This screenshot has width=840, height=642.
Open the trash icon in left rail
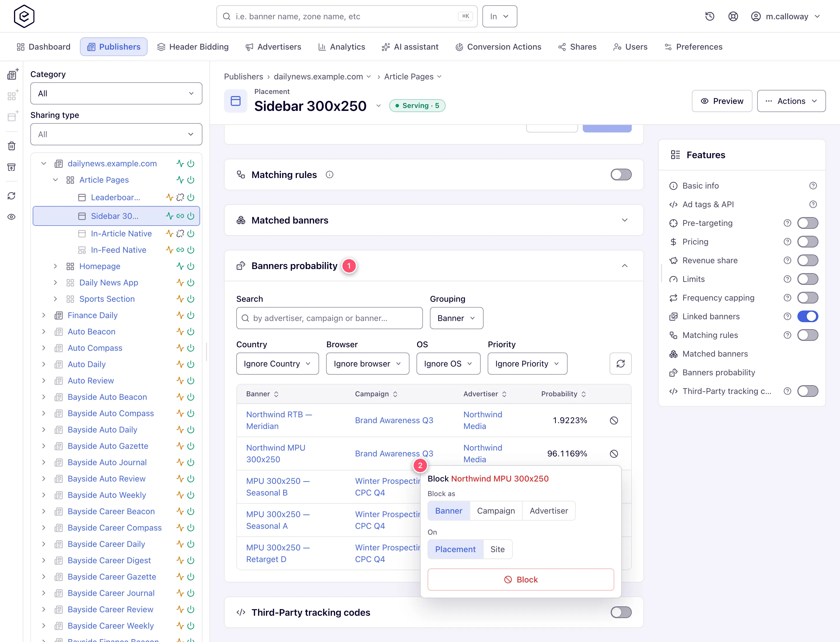pos(11,146)
